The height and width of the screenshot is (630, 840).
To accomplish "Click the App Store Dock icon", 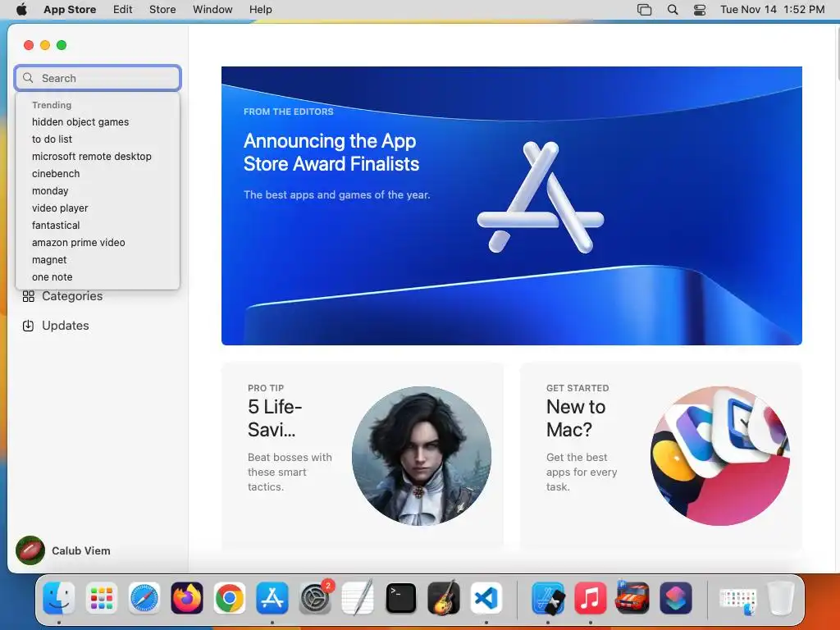I will tap(272, 598).
